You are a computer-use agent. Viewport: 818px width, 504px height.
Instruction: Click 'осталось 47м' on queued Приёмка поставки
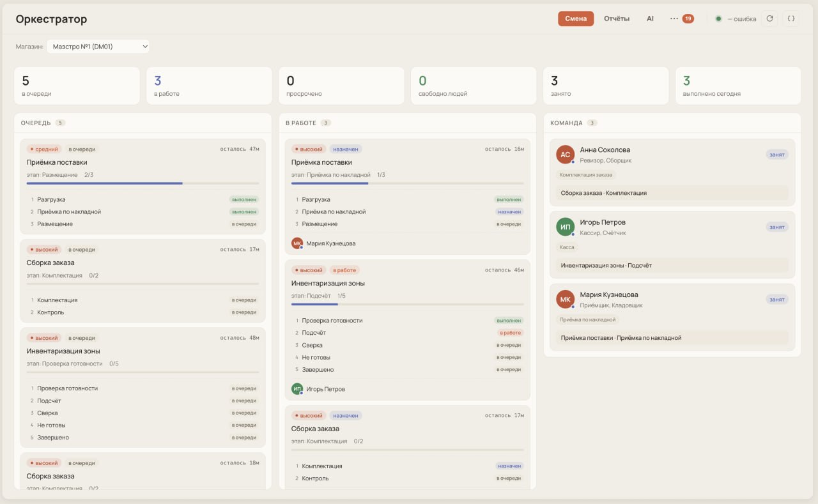click(x=240, y=149)
